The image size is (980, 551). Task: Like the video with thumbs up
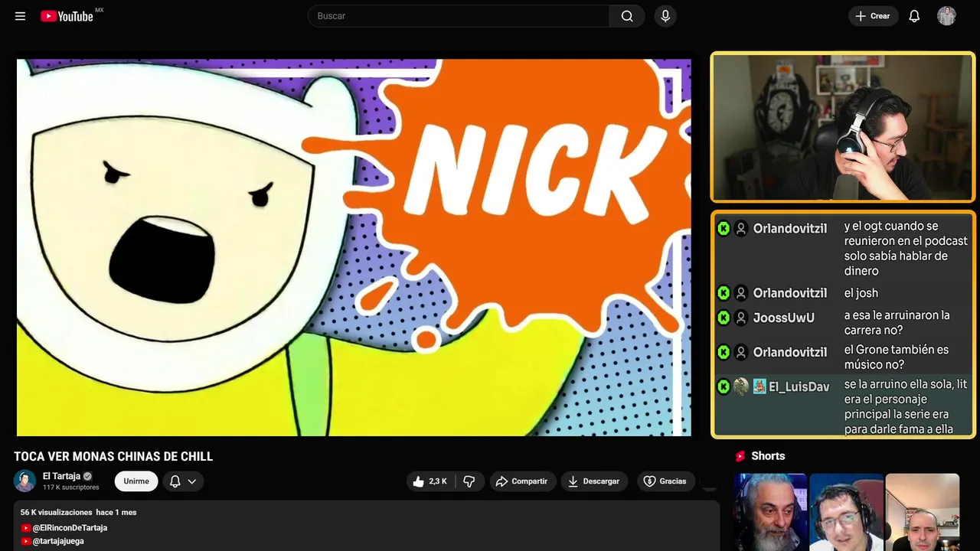[430, 481]
